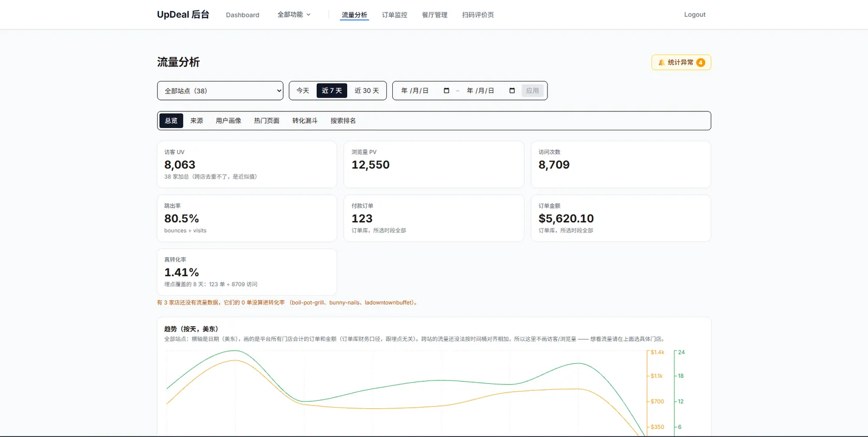Click the bell icon in 统计异常
Viewport: 868px width, 437px height.
click(x=661, y=62)
